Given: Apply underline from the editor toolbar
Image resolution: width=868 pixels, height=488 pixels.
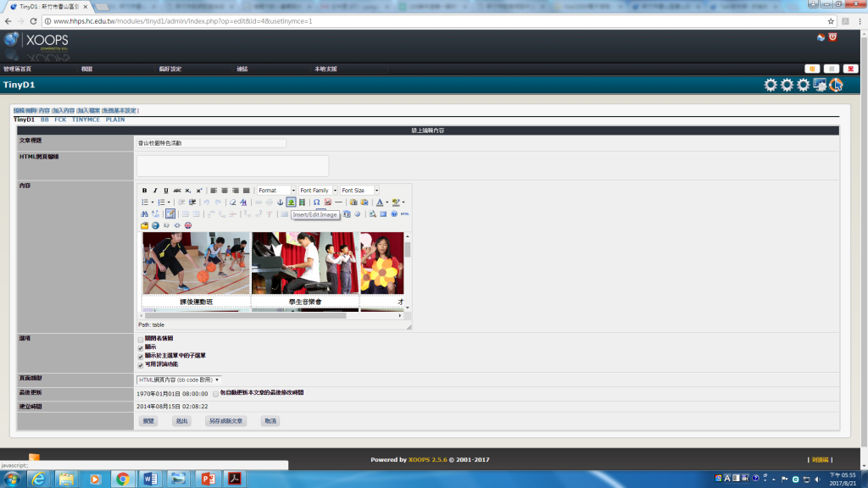Looking at the screenshot, I should 166,191.
